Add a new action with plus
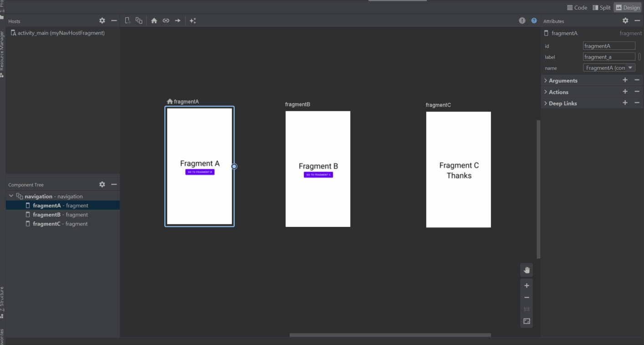The width and height of the screenshot is (644, 345). tap(625, 92)
